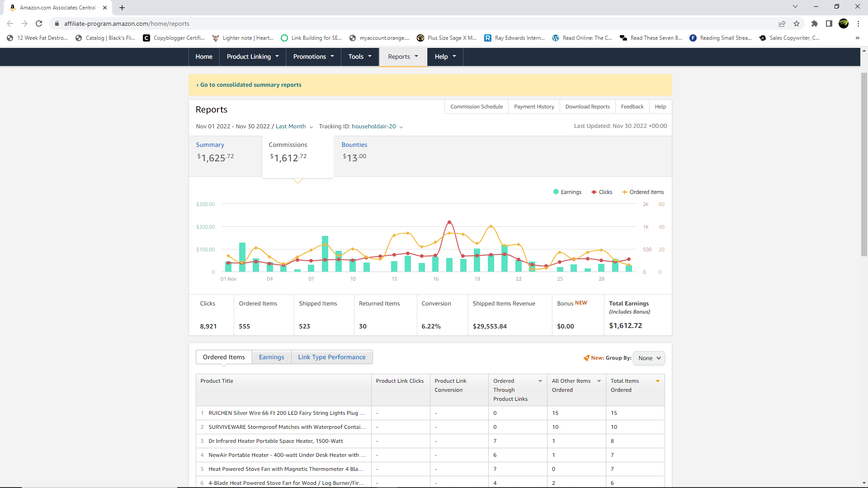Open the Last Month date range dropdown
The image size is (868, 488).
pos(294,127)
